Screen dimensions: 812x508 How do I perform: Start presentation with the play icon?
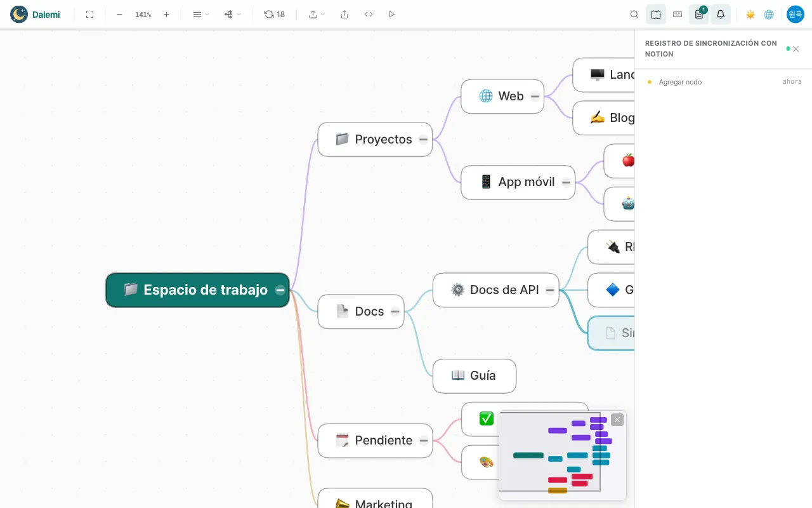point(391,14)
